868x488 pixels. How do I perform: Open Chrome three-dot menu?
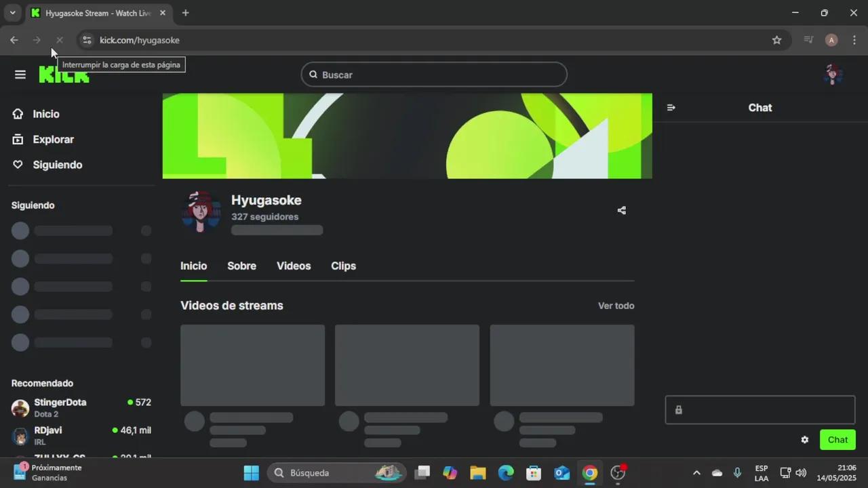click(854, 40)
